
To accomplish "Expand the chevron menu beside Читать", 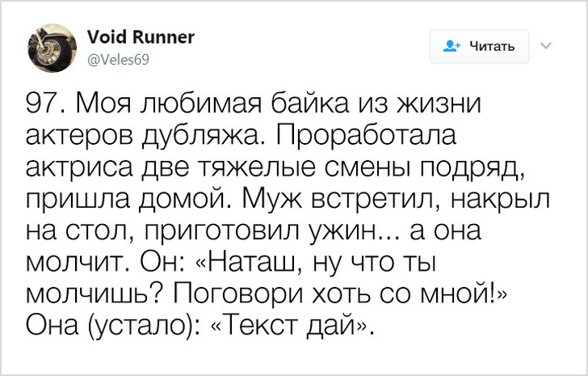I will coord(544,45).
